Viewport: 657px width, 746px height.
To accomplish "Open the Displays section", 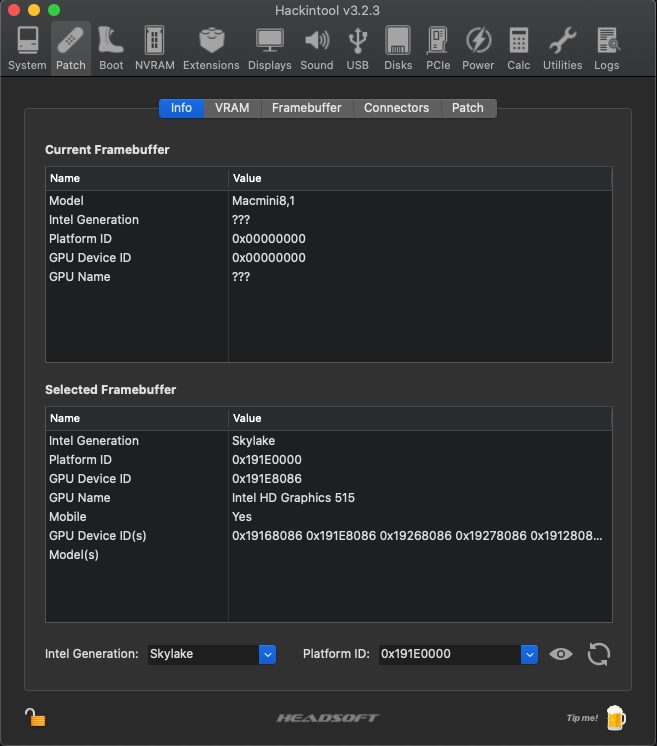I will pos(270,48).
